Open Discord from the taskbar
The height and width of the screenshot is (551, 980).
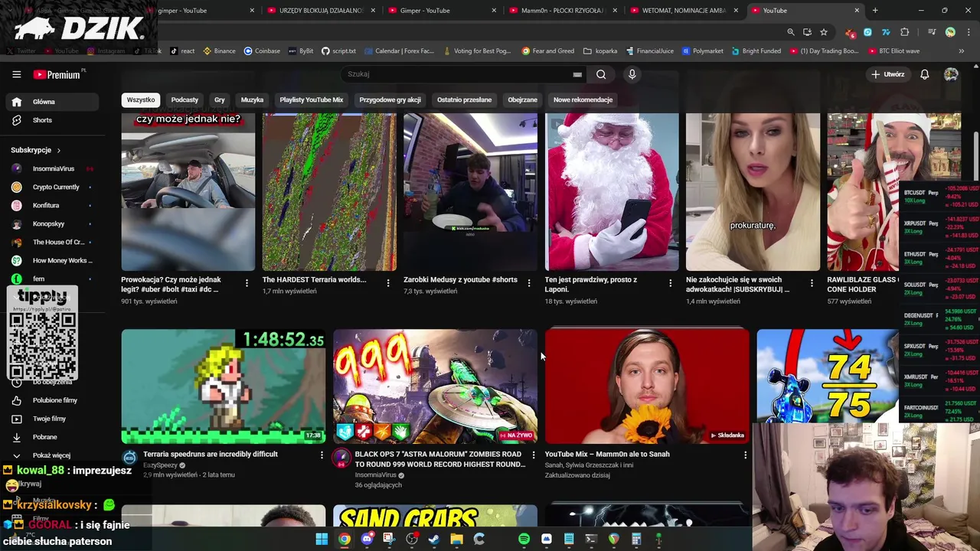(367, 539)
